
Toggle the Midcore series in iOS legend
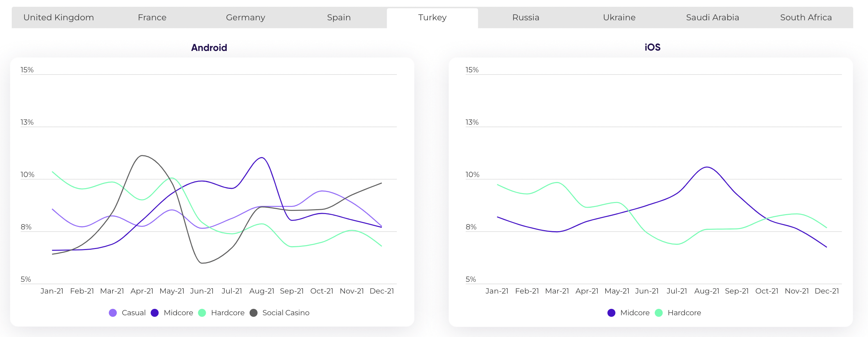click(634, 313)
